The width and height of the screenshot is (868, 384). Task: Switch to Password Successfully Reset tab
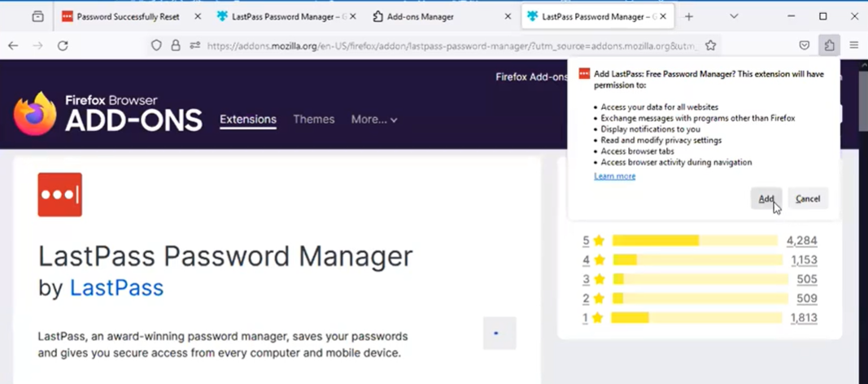click(127, 16)
